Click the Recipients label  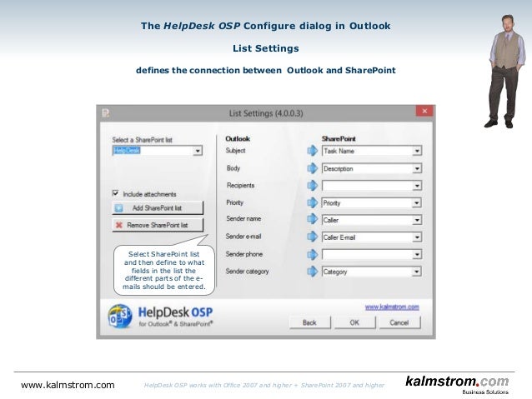coord(240,186)
